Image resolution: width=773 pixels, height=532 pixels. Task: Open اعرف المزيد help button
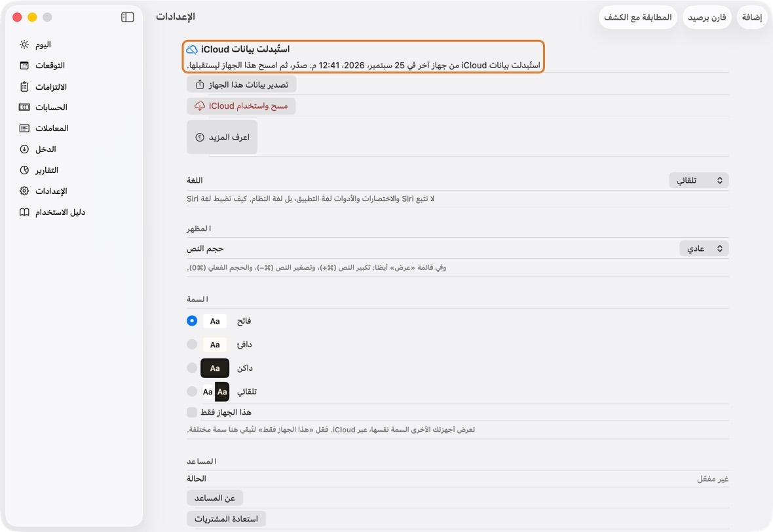click(222, 137)
